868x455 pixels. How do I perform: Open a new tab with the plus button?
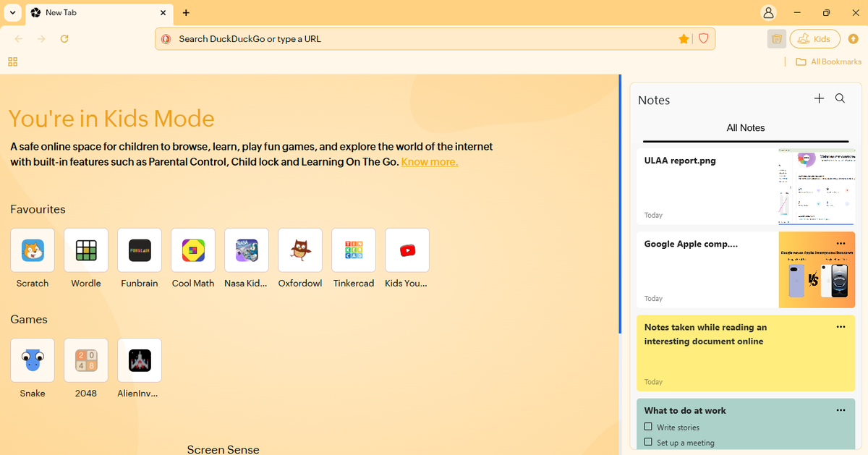186,13
